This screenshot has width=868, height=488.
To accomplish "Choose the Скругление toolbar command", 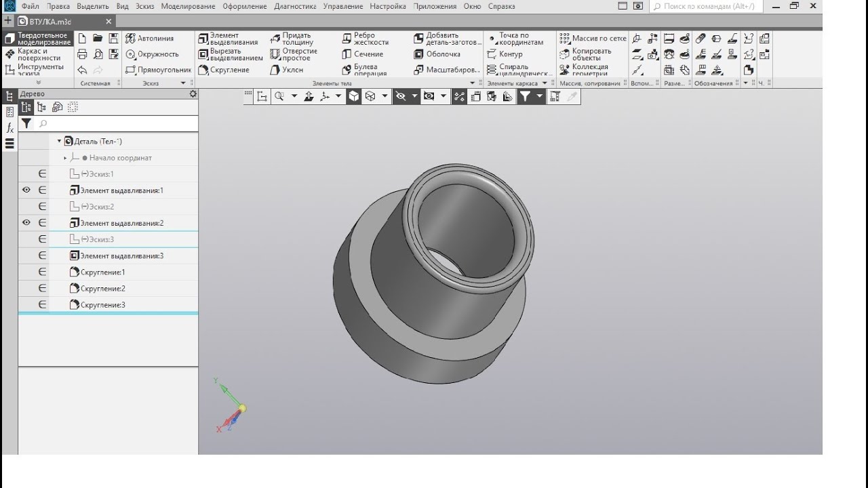I will coord(224,70).
